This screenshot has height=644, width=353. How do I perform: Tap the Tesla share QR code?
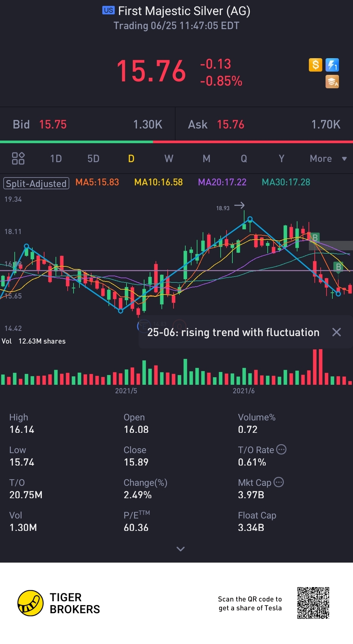[x=313, y=603]
